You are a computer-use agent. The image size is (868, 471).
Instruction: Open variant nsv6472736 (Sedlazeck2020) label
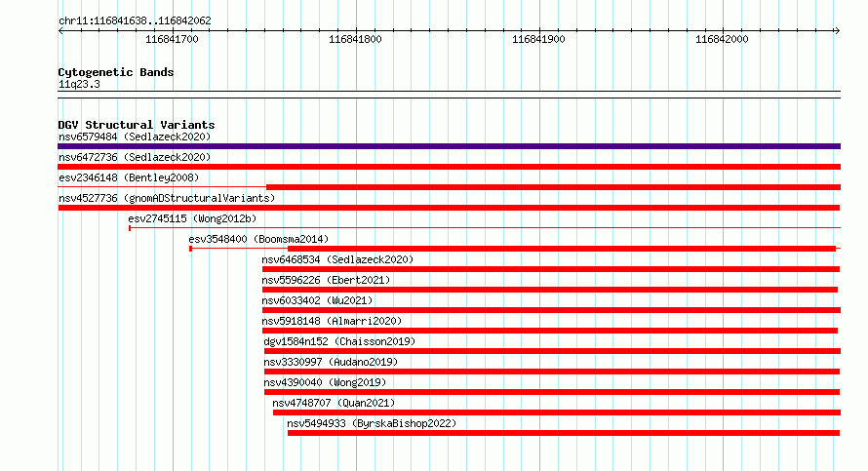pyautogui.click(x=135, y=157)
